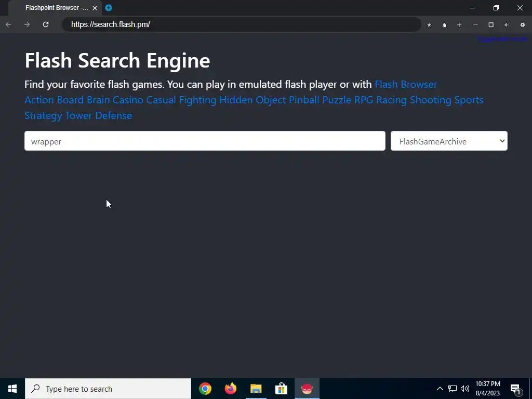Browse the Shooting category
532x399 pixels.
(x=431, y=100)
